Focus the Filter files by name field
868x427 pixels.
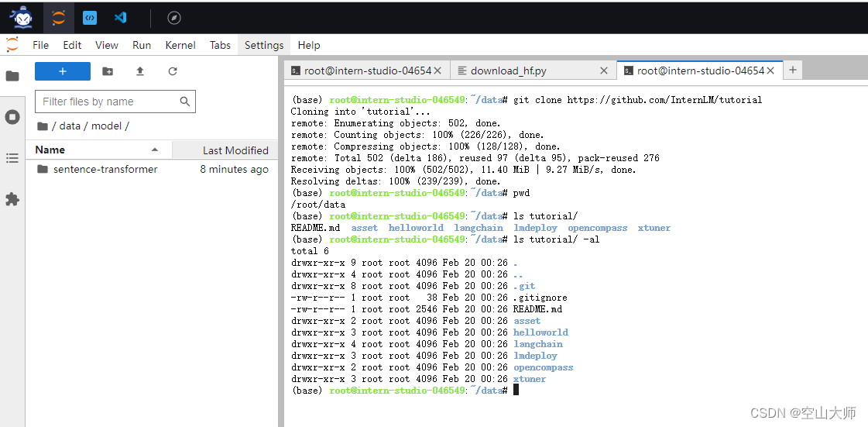pyautogui.click(x=115, y=102)
